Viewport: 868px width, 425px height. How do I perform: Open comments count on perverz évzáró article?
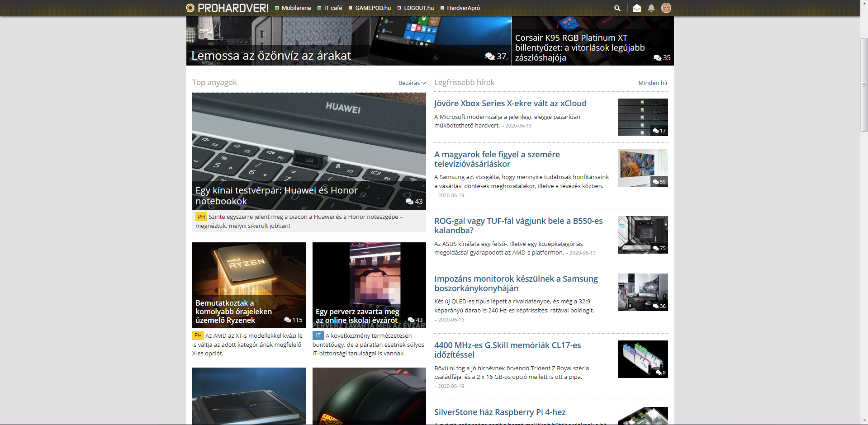415,320
